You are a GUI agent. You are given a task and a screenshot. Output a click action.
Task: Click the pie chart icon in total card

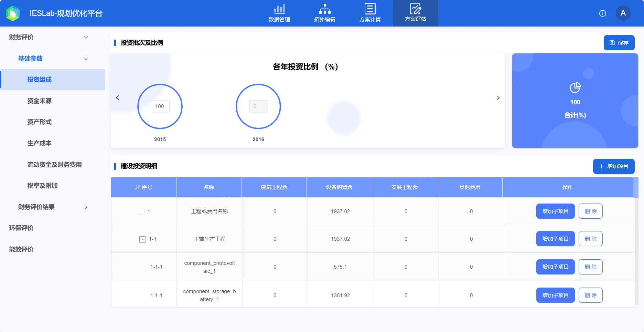tap(575, 87)
